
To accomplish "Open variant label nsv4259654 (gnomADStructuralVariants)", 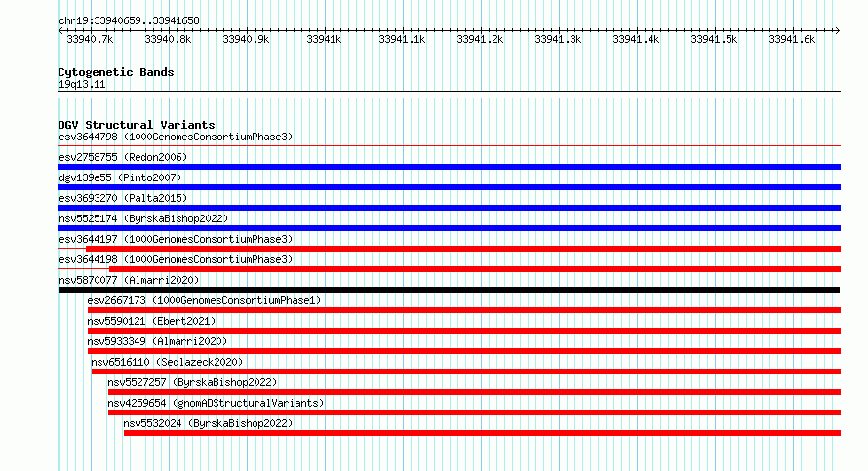I will click(x=216, y=403).
